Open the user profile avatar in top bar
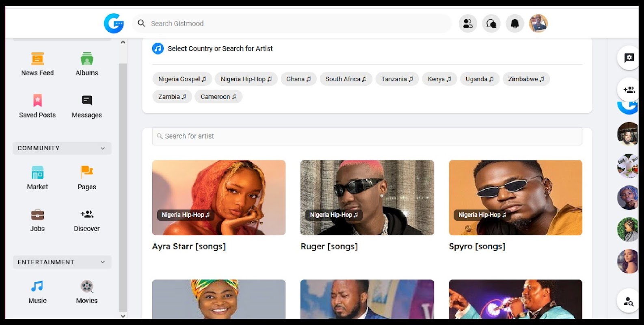644x325 pixels. pyautogui.click(x=538, y=24)
